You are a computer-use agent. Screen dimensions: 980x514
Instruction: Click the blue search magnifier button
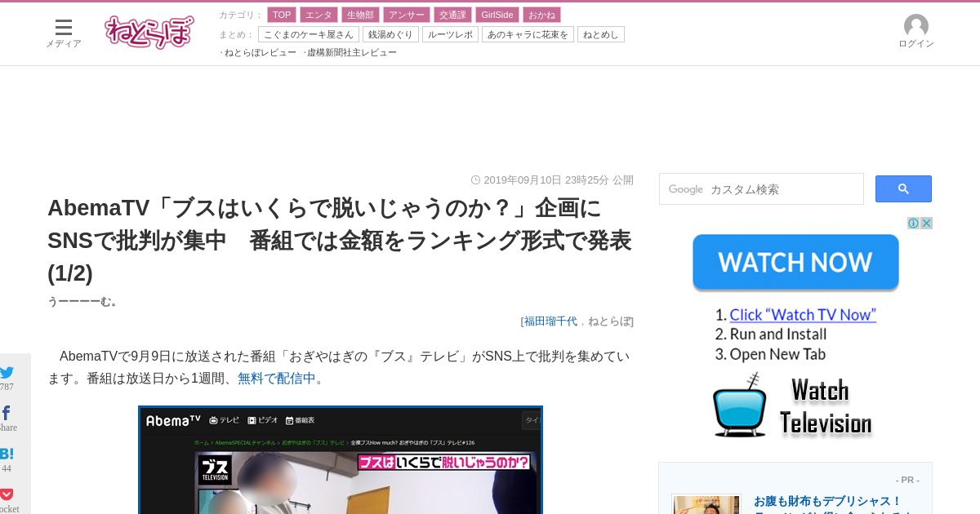pos(903,189)
